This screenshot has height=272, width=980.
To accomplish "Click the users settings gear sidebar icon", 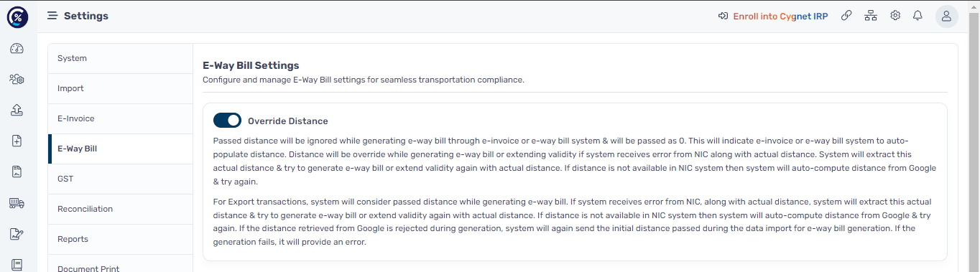I will pyautogui.click(x=17, y=80).
